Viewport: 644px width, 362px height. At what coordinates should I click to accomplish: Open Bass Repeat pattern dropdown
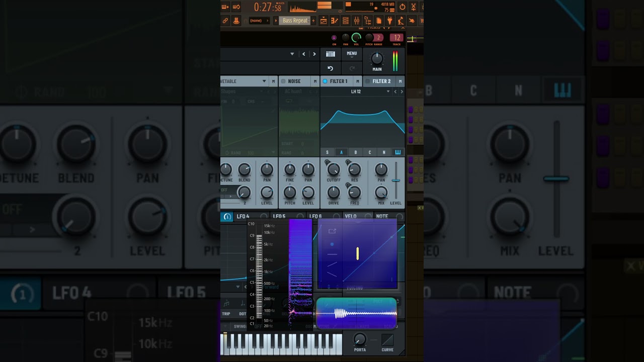(x=295, y=21)
